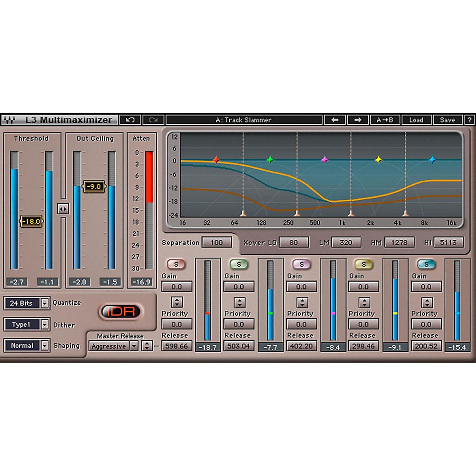Image resolution: width=476 pixels, height=476 pixels.
Task: Open help via the question mark icon
Action: coord(469,120)
